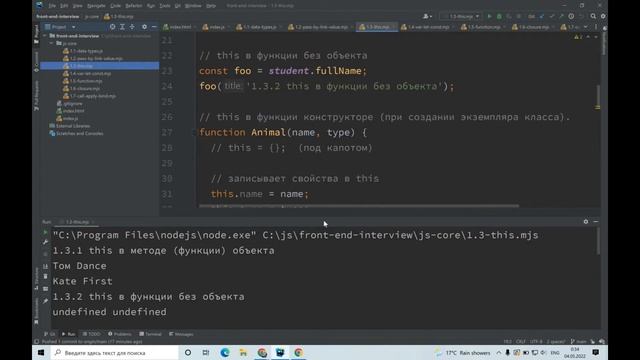Start the Debug bug icon in toolbar

[499, 16]
